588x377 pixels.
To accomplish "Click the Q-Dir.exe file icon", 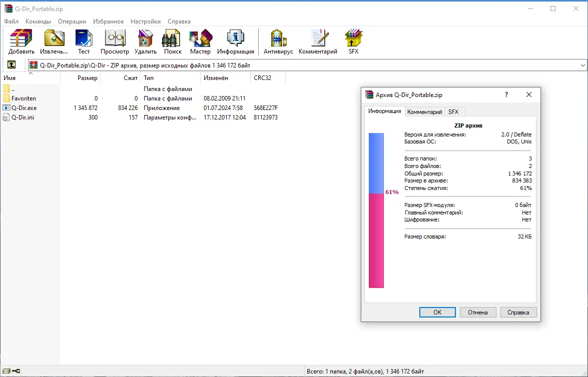I will [7, 108].
